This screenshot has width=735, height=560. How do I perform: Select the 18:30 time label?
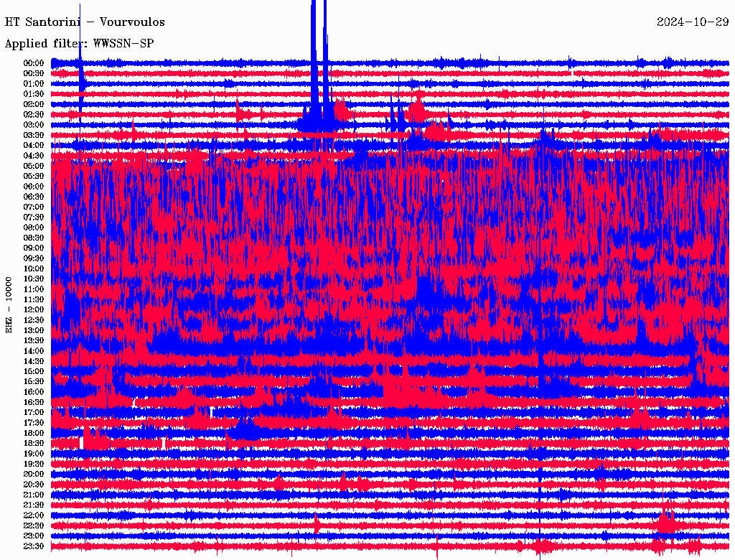click(x=33, y=443)
